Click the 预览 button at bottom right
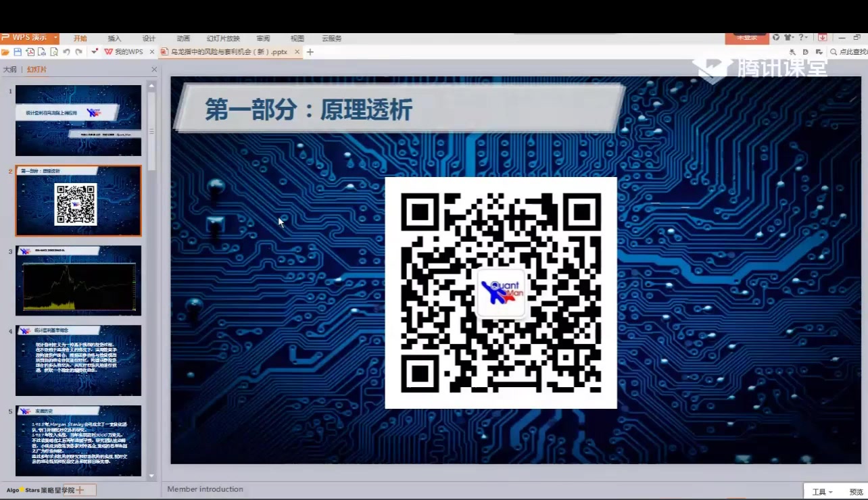This screenshot has width=868, height=500. coord(856,492)
